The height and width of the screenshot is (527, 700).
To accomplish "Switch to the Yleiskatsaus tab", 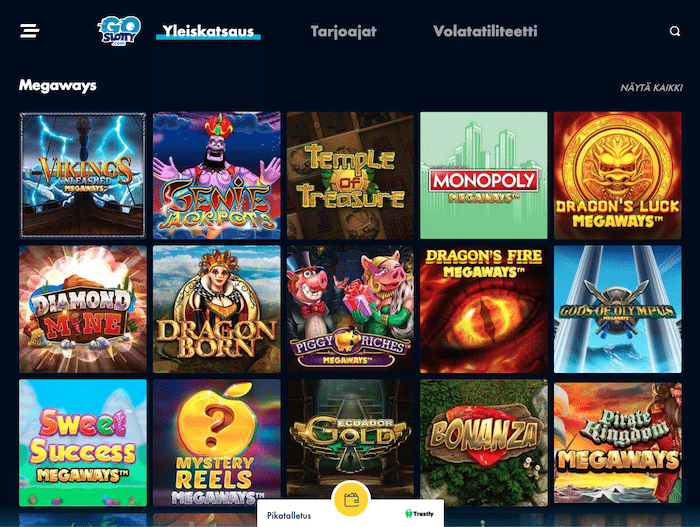I will [208, 31].
